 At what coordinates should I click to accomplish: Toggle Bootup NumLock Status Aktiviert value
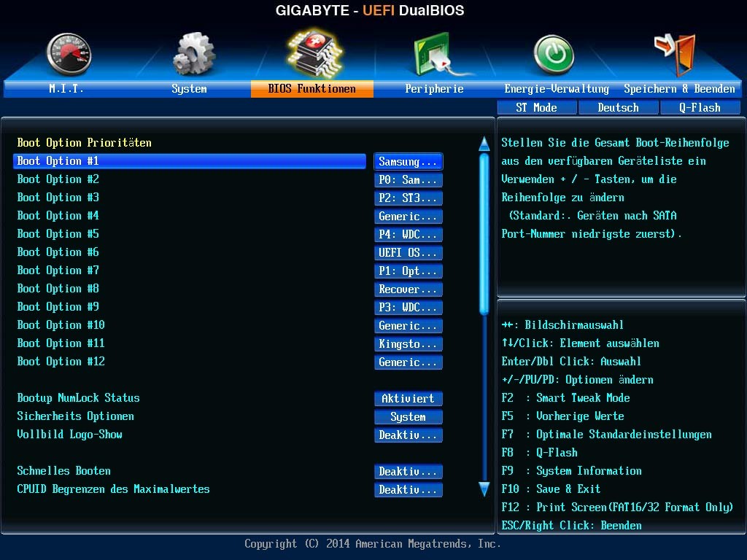[409, 399]
